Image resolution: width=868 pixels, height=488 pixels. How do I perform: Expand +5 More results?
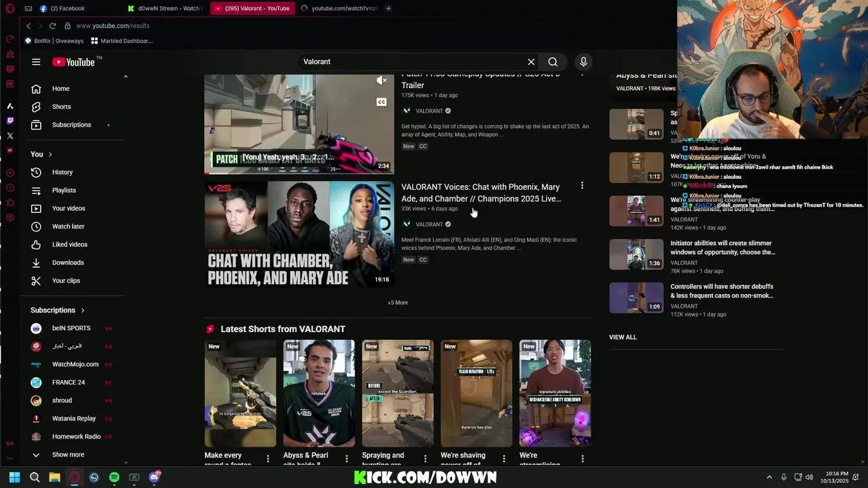(x=397, y=302)
